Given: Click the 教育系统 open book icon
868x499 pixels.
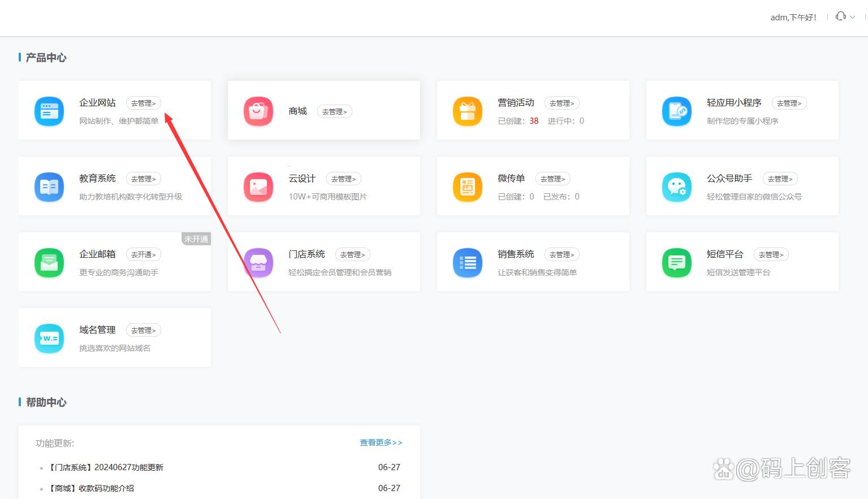Looking at the screenshot, I should click(x=49, y=187).
